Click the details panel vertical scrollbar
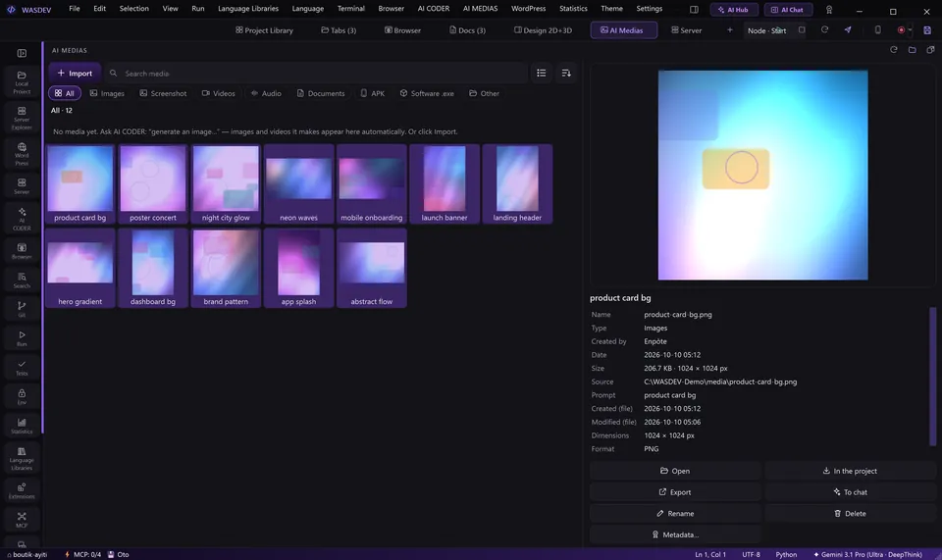The width and height of the screenshot is (942, 560). coord(933,377)
